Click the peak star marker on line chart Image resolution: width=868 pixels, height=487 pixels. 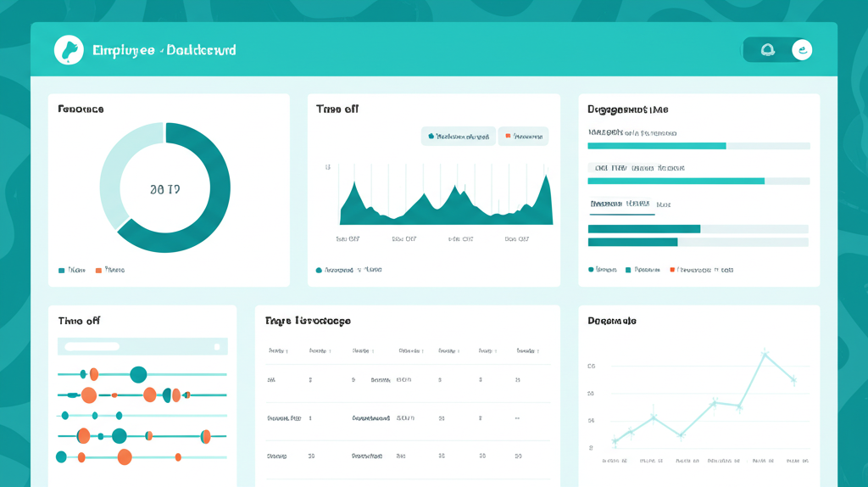(765, 353)
